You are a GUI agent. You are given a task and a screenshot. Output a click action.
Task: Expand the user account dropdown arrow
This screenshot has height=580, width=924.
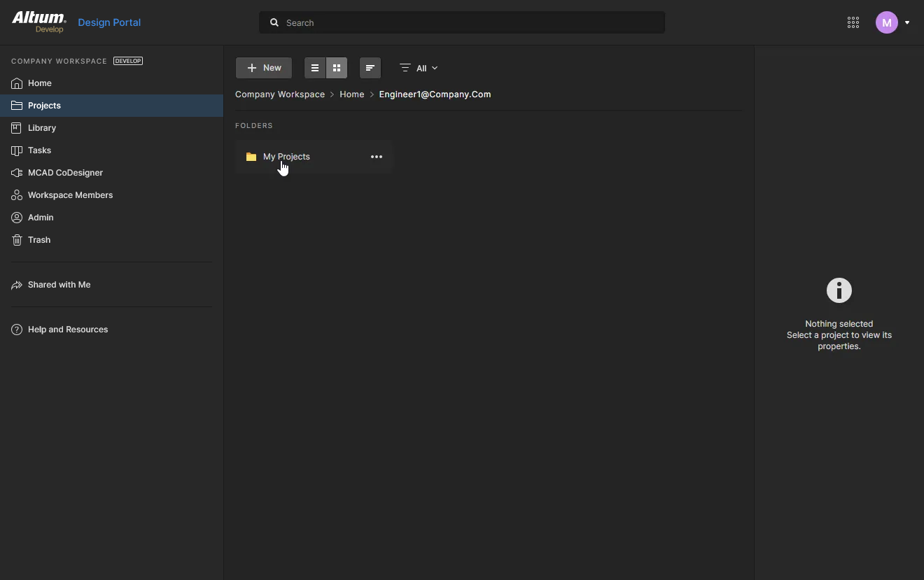point(907,22)
